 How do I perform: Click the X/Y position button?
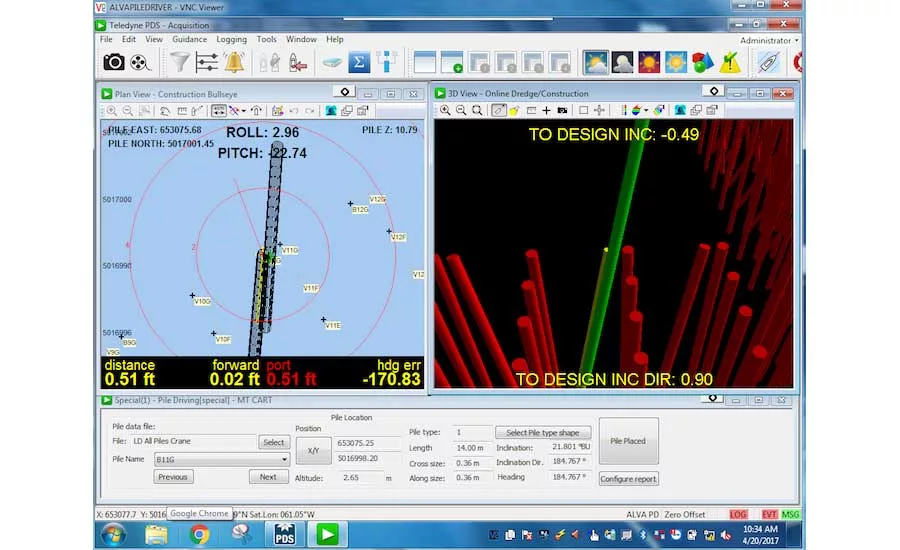(x=313, y=451)
